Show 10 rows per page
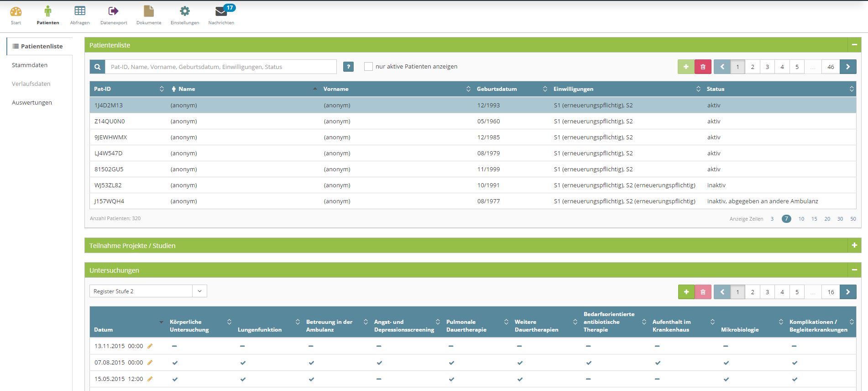 click(801, 219)
